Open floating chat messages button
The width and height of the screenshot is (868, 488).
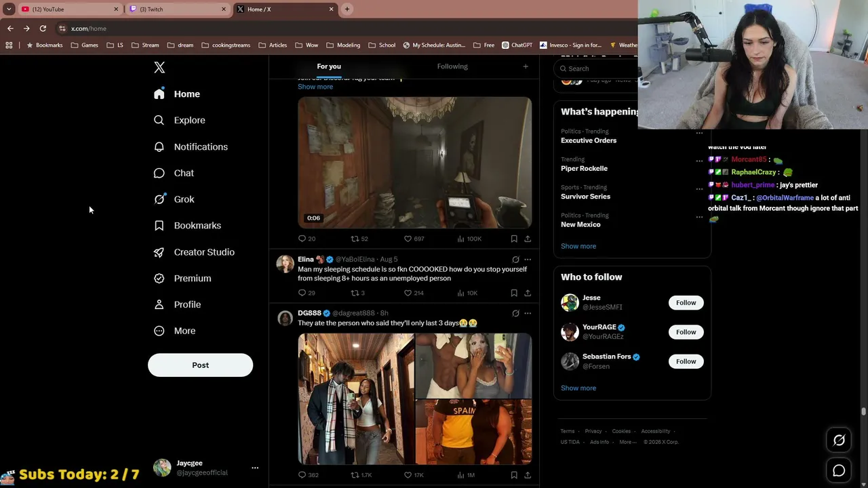click(839, 470)
